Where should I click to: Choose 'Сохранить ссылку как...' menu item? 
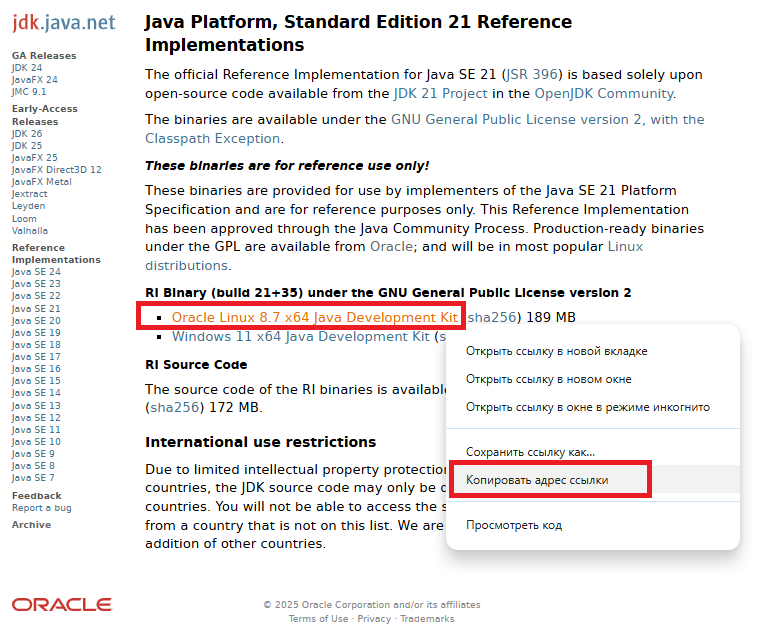point(593,452)
